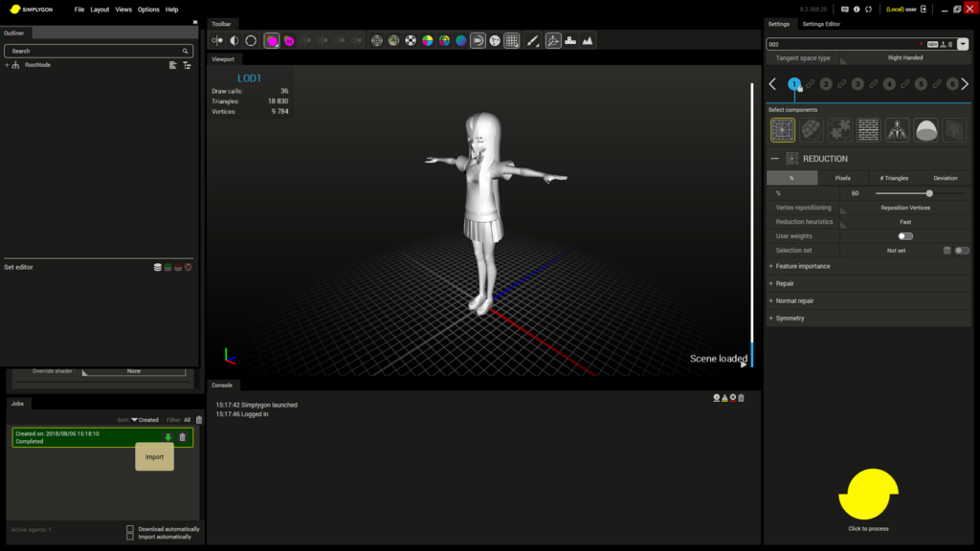The image size is (980, 551).
Task: Click the NEW settings button
Action: [x=932, y=44]
